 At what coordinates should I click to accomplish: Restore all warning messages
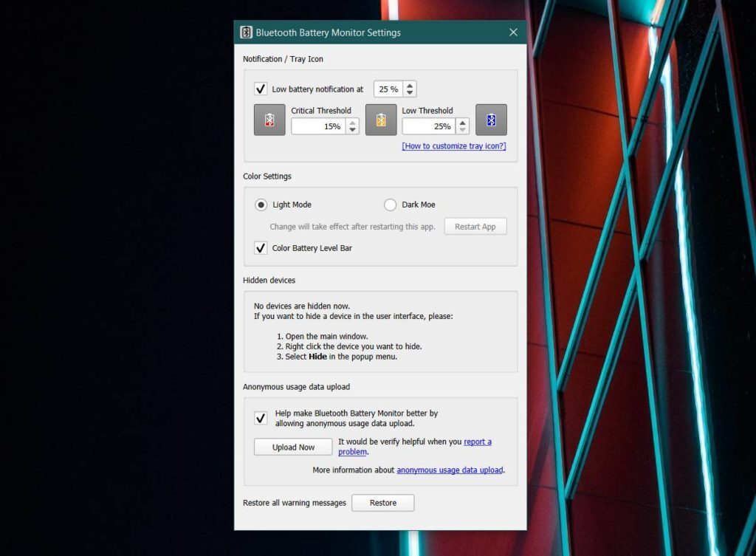tap(382, 503)
